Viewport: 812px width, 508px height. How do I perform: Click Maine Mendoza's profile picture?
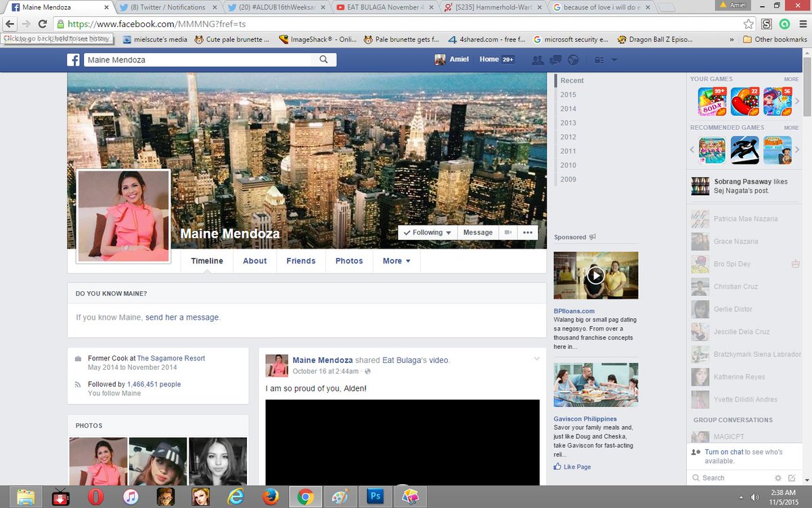pos(123,215)
